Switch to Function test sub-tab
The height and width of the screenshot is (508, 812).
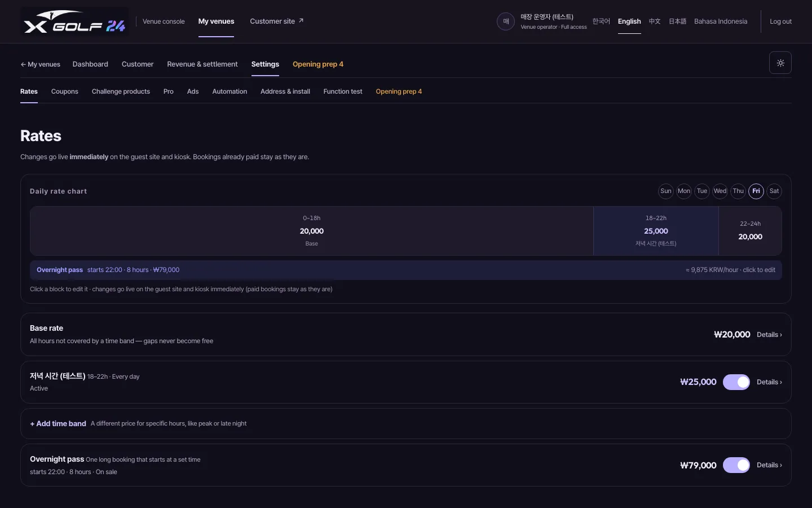(x=343, y=91)
